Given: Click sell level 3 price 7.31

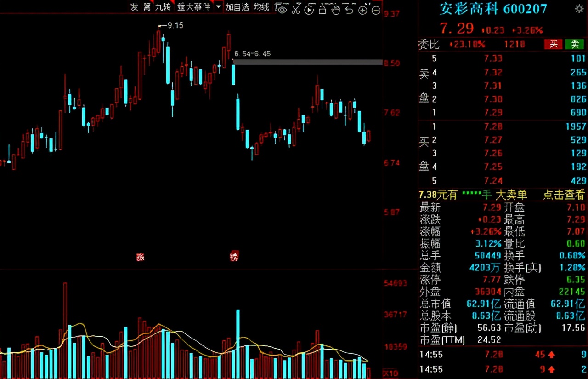Looking at the screenshot, I should [x=493, y=86].
